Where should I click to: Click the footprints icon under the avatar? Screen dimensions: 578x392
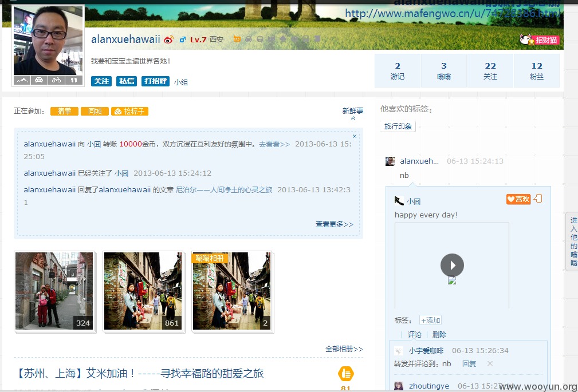pos(74,80)
